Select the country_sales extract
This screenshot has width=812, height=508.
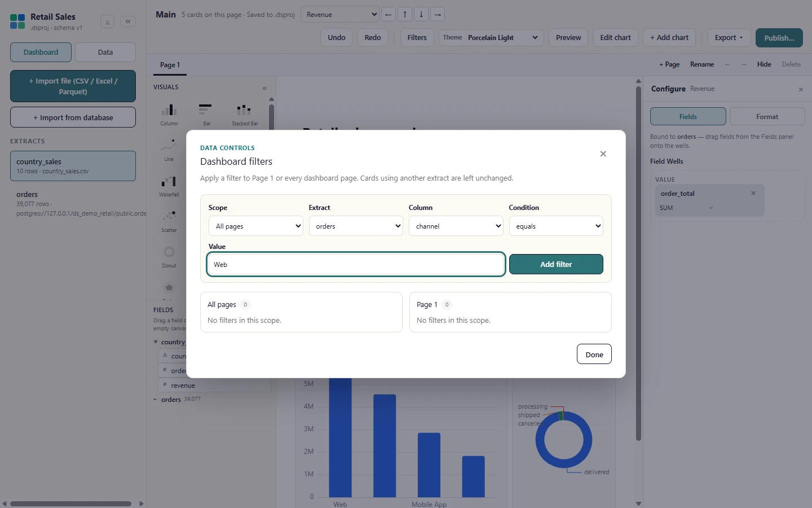click(x=73, y=166)
